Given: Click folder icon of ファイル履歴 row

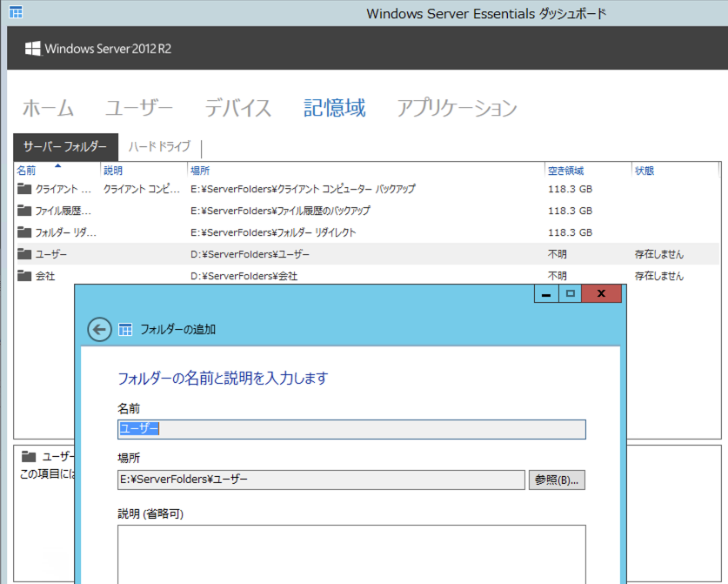Looking at the screenshot, I should coord(24,211).
